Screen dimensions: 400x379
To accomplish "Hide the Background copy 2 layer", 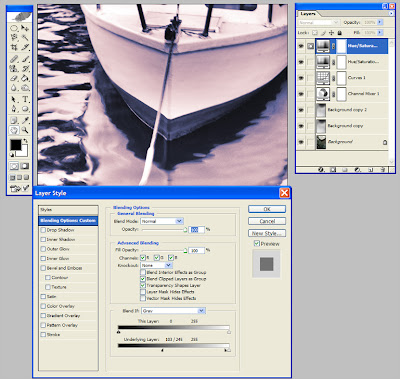I will 301,110.
